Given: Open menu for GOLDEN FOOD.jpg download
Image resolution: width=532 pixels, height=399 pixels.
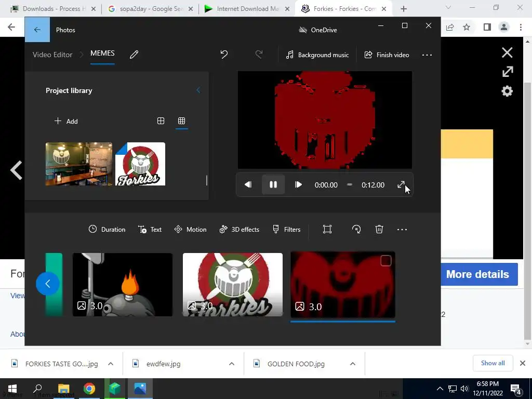Looking at the screenshot, I should (x=353, y=364).
